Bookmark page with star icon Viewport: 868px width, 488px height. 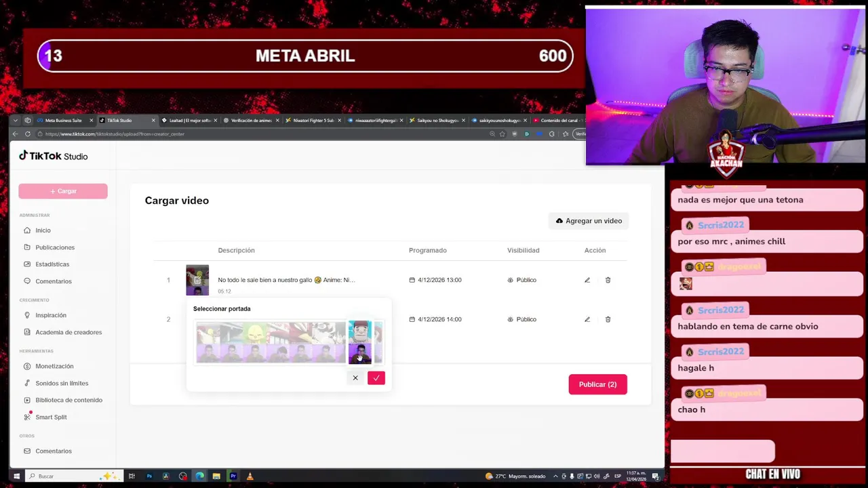pyautogui.click(x=502, y=134)
